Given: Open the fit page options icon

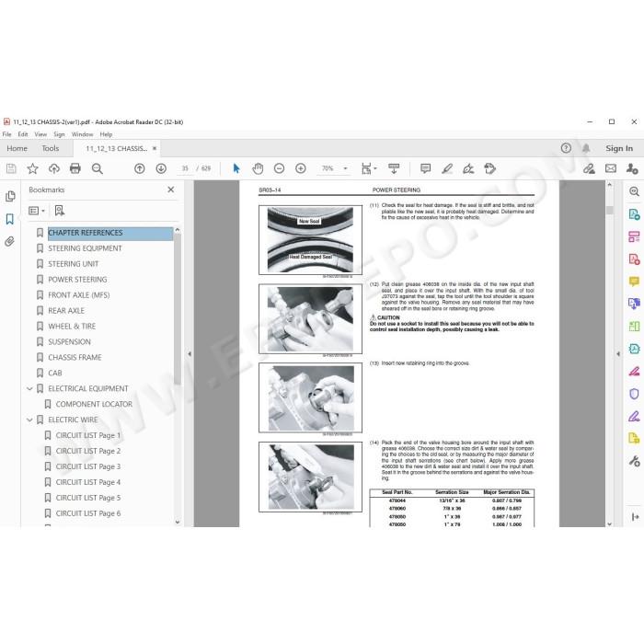Looking at the screenshot, I should pos(368,168).
